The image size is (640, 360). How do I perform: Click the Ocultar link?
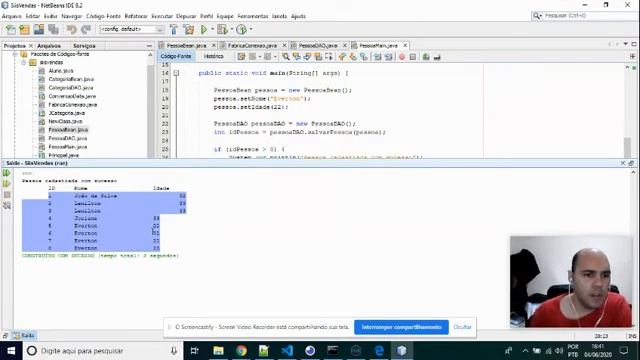(x=462, y=327)
